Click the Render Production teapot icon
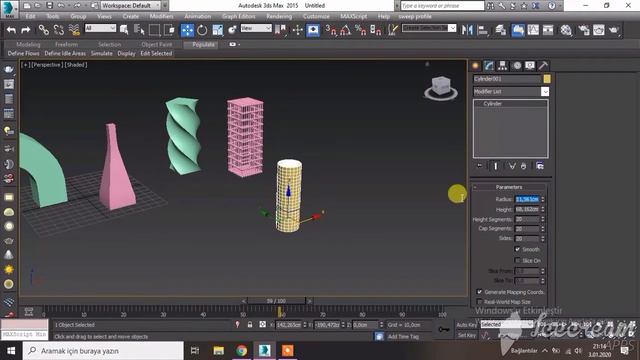The width and height of the screenshot is (640, 360). coord(614,30)
